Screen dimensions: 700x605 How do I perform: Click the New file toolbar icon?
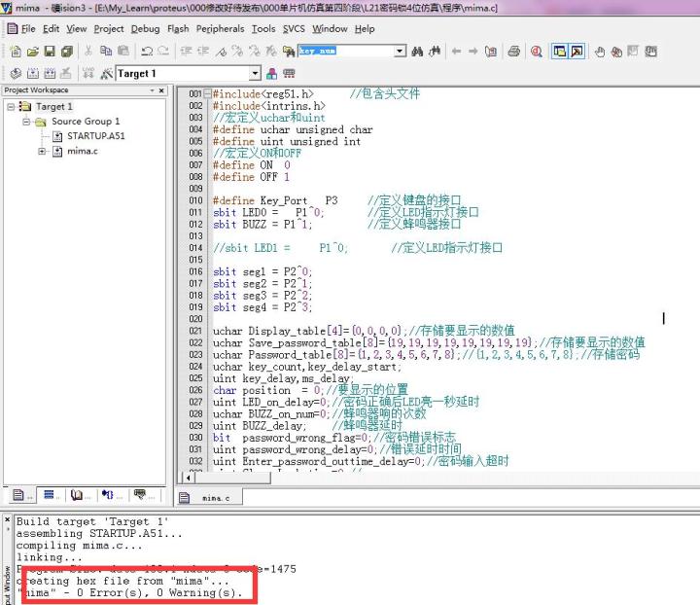pyautogui.click(x=14, y=51)
